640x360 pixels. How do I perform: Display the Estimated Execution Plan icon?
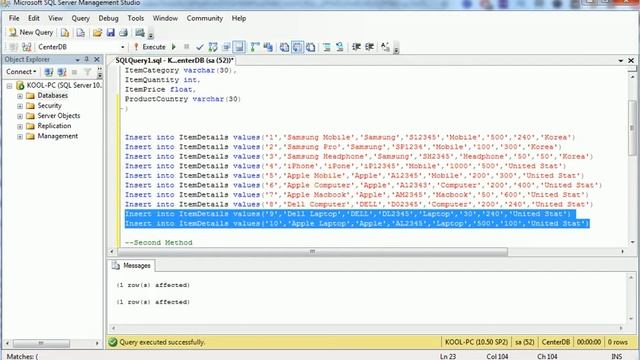click(x=213, y=47)
